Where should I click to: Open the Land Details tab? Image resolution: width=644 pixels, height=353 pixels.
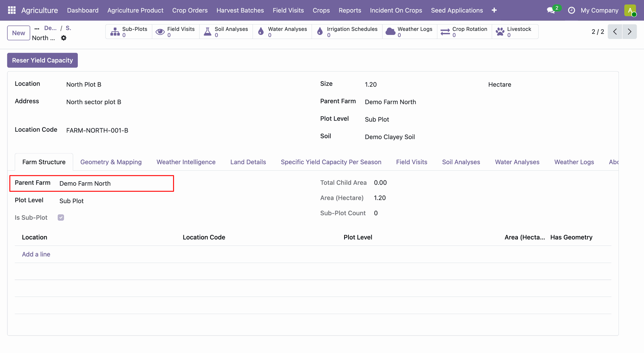click(x=248, y=162)
